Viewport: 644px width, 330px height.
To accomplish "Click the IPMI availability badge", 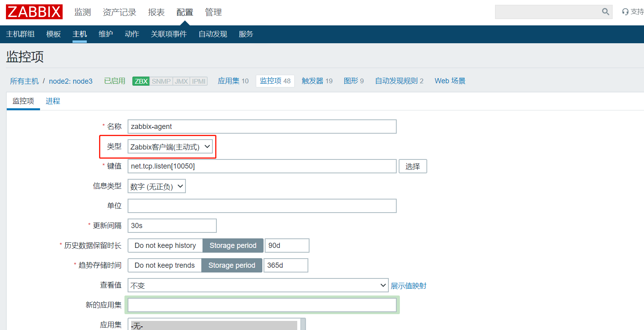I will (x=199, y=81).
